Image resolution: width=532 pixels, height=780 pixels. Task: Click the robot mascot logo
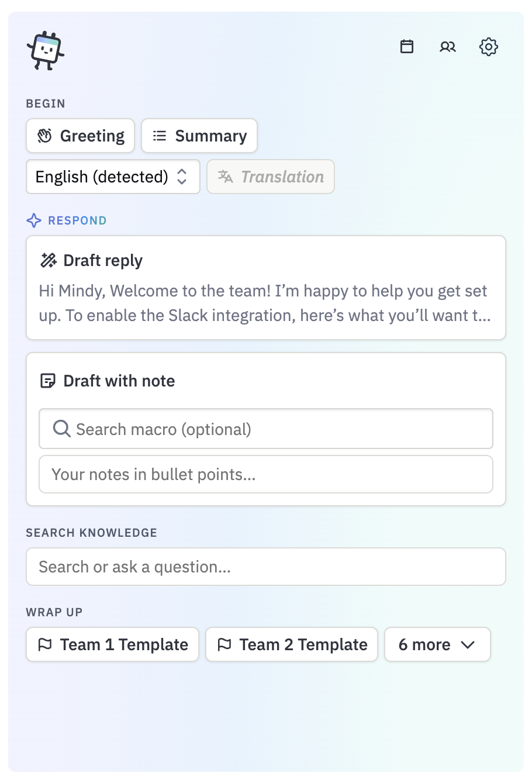tap(46, 51)
